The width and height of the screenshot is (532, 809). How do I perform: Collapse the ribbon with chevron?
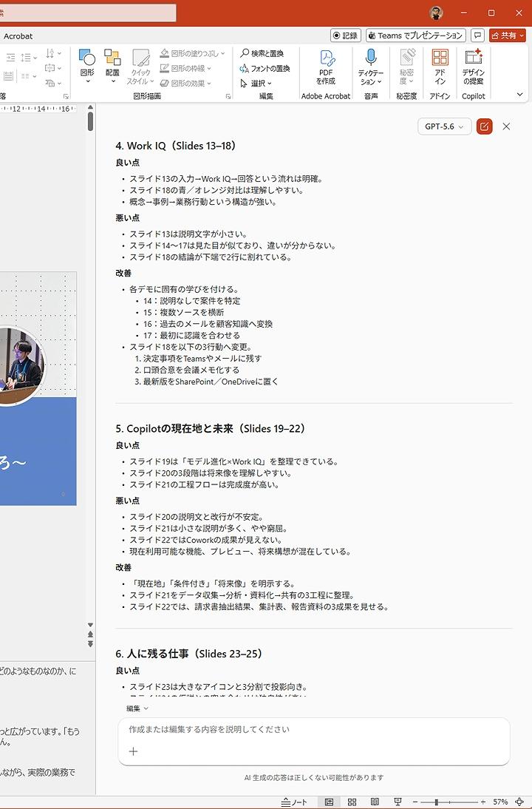tap(519, 95)
